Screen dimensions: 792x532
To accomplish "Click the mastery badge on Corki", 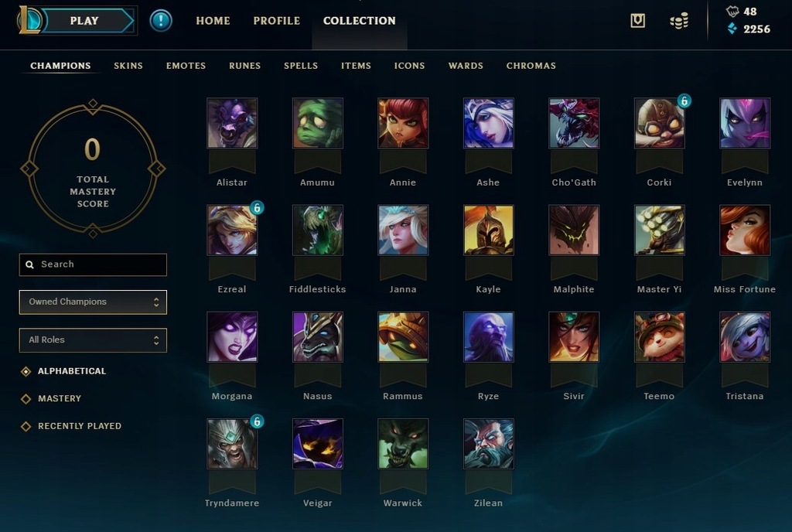I will [684, 101].
